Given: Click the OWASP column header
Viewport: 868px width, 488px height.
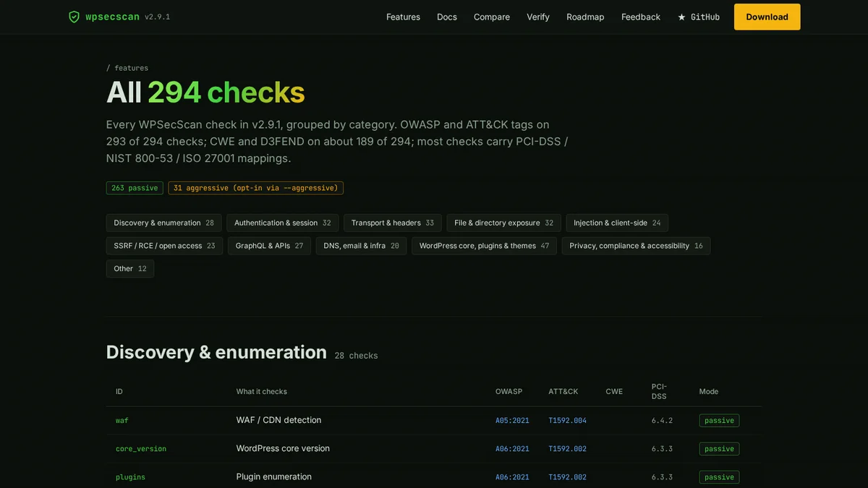Looking at the screenshot, I should [x=509, y=391].
